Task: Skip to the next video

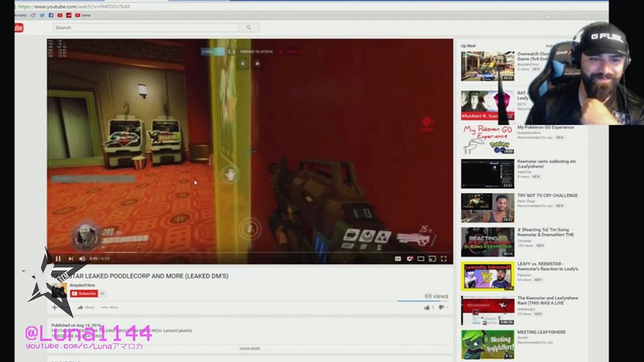Action: pyautogui.click(x=70, y=259)
